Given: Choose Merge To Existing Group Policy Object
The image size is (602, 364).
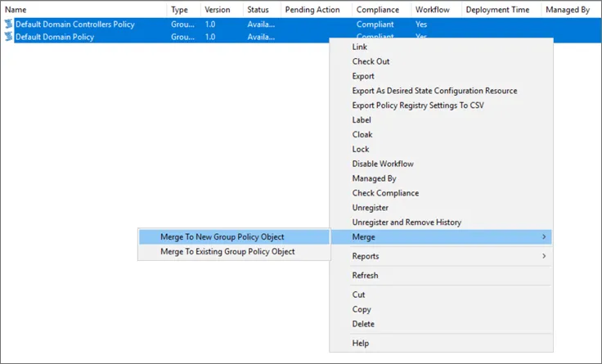Looking at the screenshot, I should click(234, 251).
